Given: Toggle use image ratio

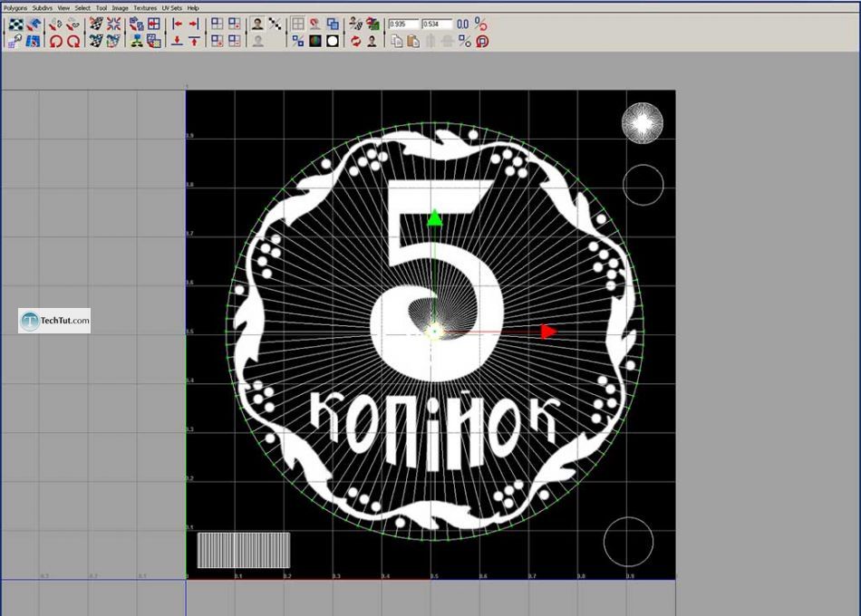Looking at the screenshot, I should coord(372,41).
